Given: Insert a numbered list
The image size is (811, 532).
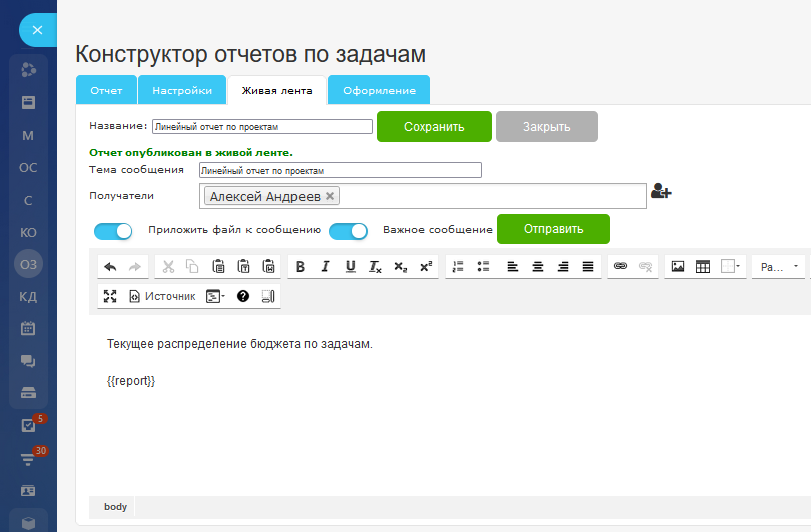Looking at the screenshot, I should [459, 267].
